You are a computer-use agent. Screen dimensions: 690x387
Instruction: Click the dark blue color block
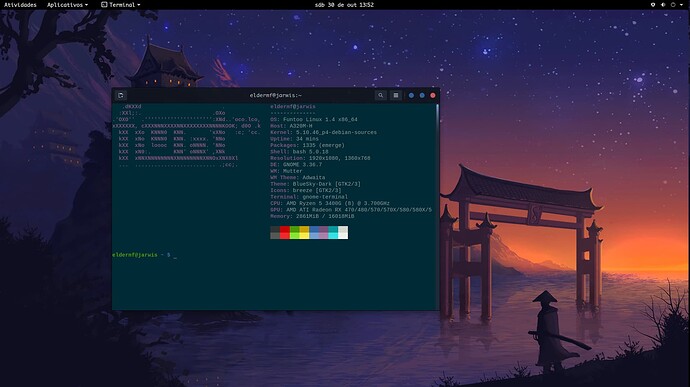click(x=314, y=229)
